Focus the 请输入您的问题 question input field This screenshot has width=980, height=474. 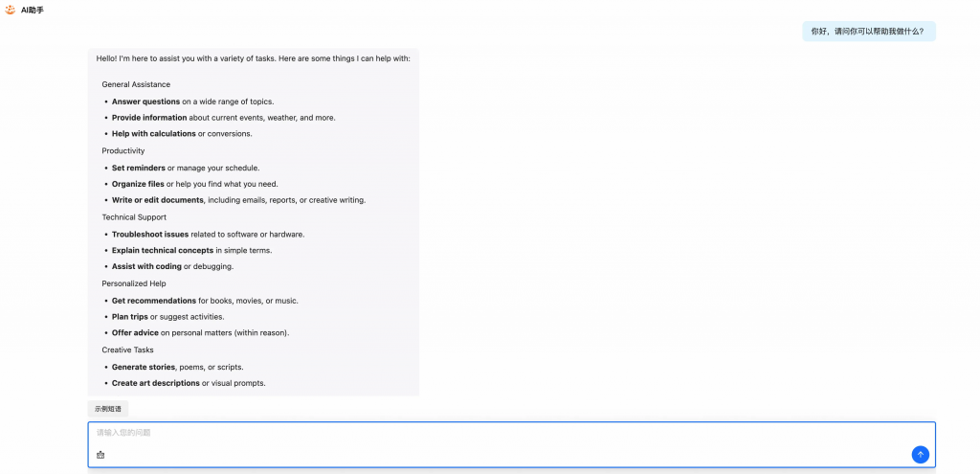(x=511, y=444)
